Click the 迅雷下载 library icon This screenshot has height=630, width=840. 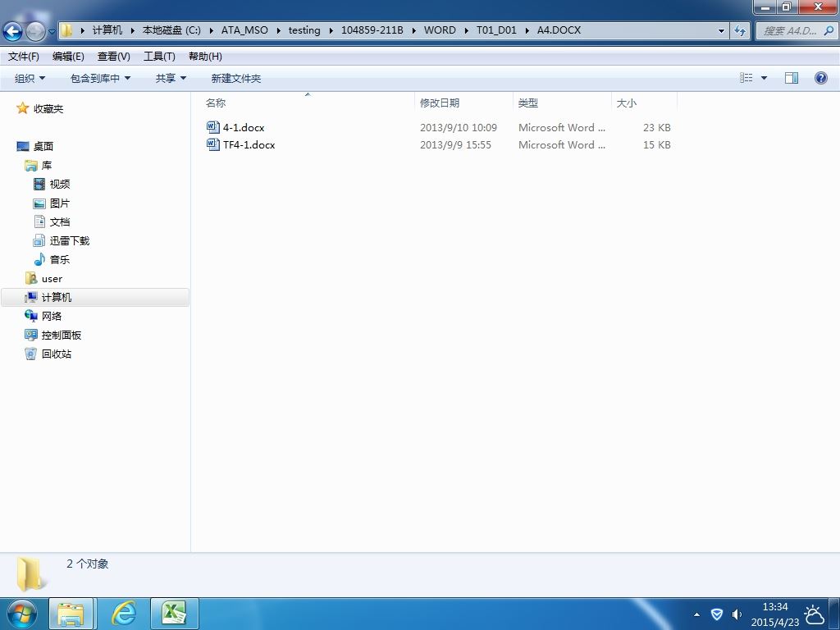(x=39, y=240)
